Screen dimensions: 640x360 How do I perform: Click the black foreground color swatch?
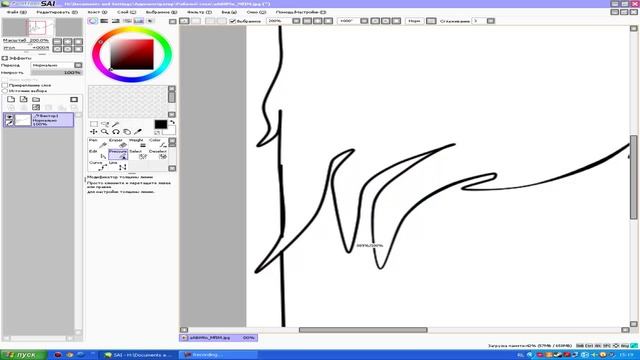(160, 124)
